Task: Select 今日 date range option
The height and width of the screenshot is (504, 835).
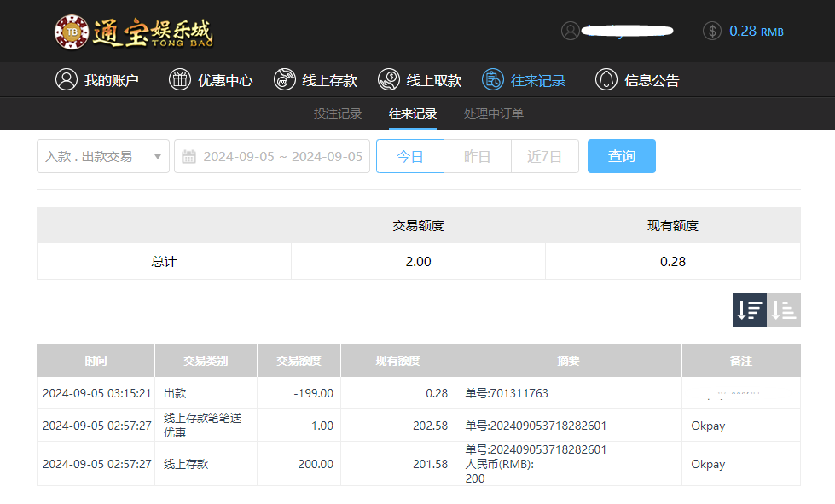Action: [x=410, y=156]
